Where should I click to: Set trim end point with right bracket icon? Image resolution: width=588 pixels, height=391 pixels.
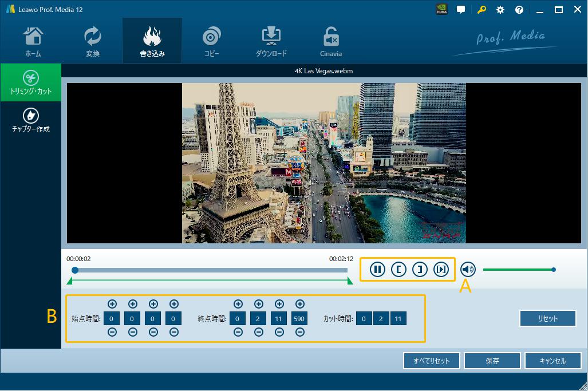pos(420,269)
